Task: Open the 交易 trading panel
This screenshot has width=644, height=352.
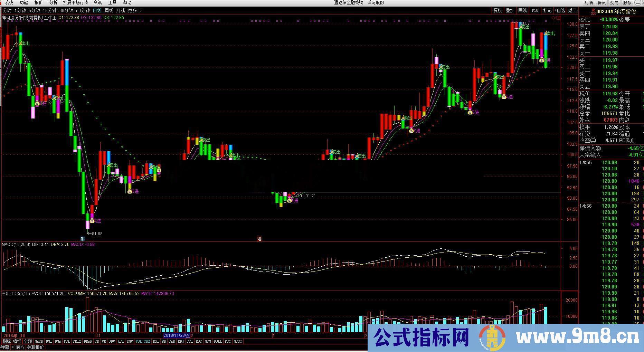Action: (x=614, y=2)
